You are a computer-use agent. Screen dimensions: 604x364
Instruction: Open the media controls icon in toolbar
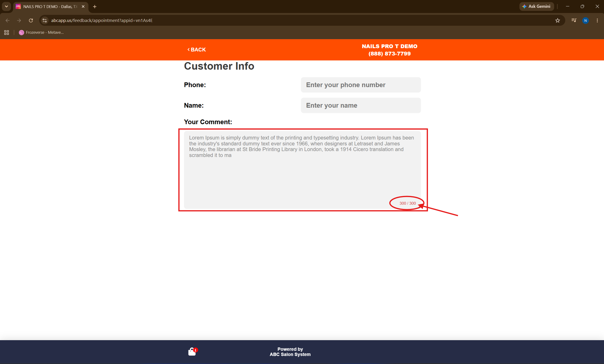(574, 20)
